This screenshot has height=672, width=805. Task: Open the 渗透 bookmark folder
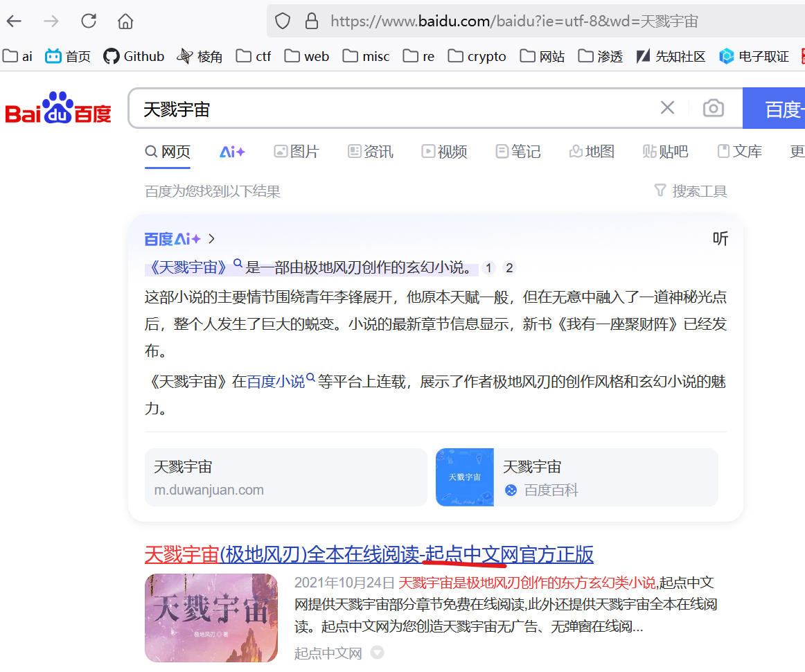point(600,56)
